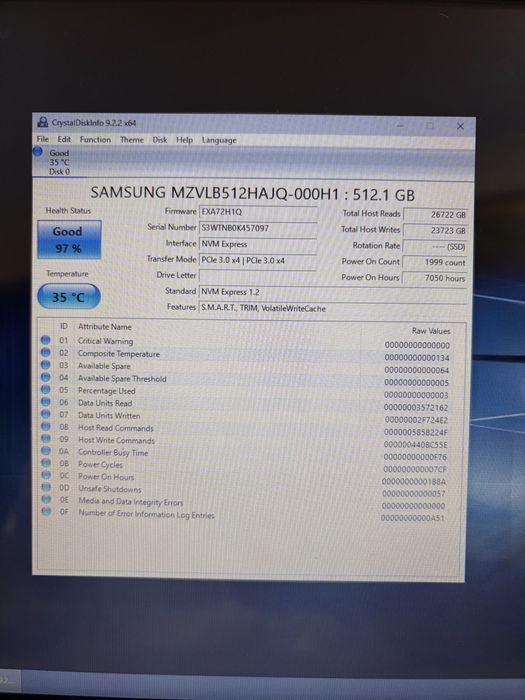Click the Serial Number field
Viewport: 525px width, 700px height.
point(258,228)
